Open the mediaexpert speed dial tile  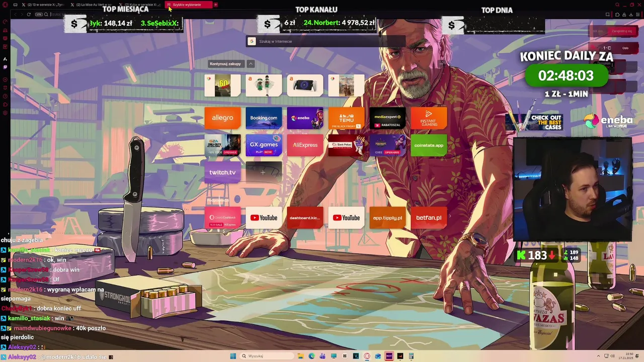click(387, 118)
